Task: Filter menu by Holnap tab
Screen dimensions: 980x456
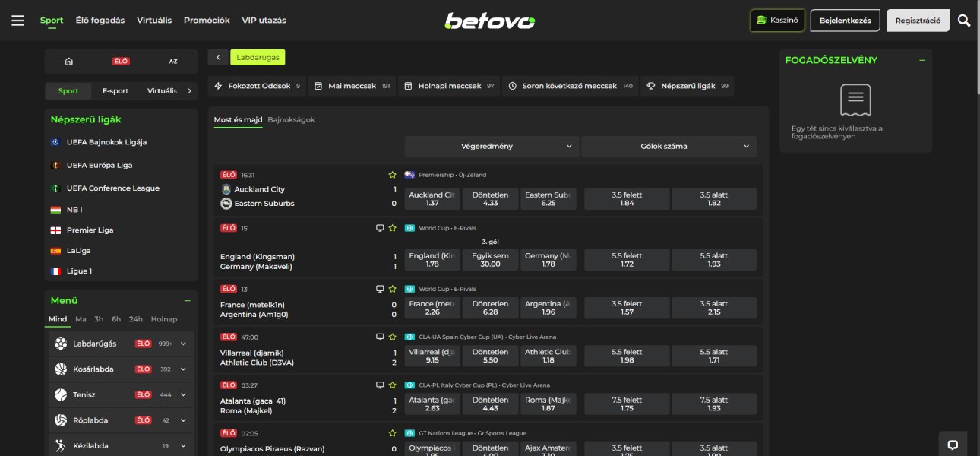Action: click(164, 319)
